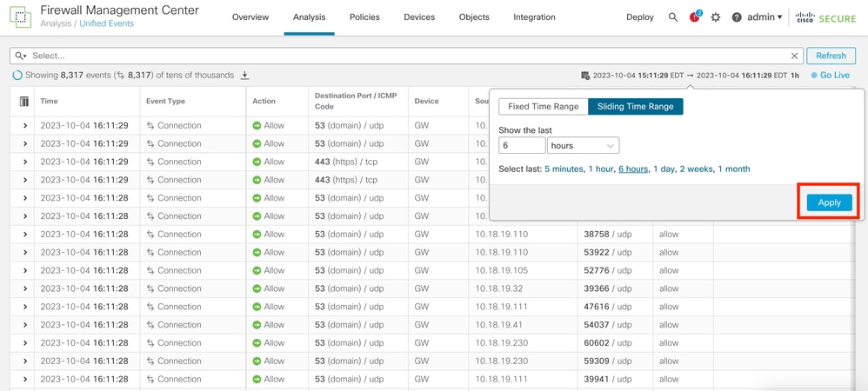Click the Apply button

[x=829, y=202]
